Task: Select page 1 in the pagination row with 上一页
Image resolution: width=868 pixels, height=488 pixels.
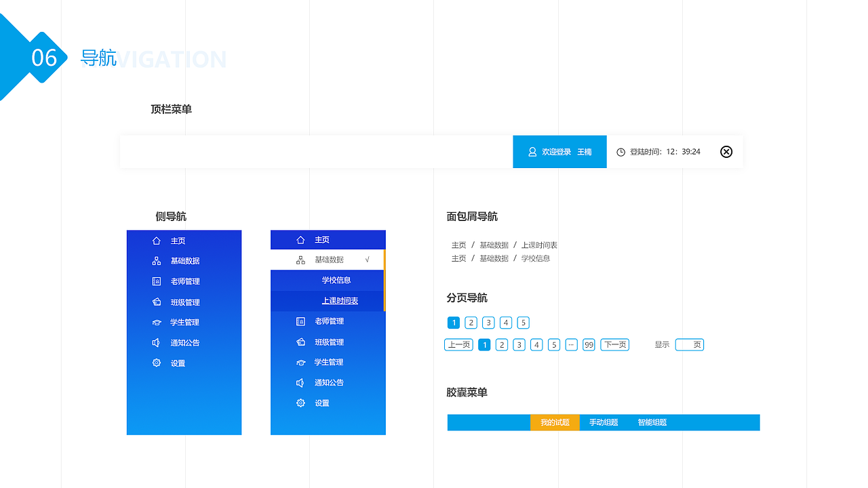Action: pos(484,345)
